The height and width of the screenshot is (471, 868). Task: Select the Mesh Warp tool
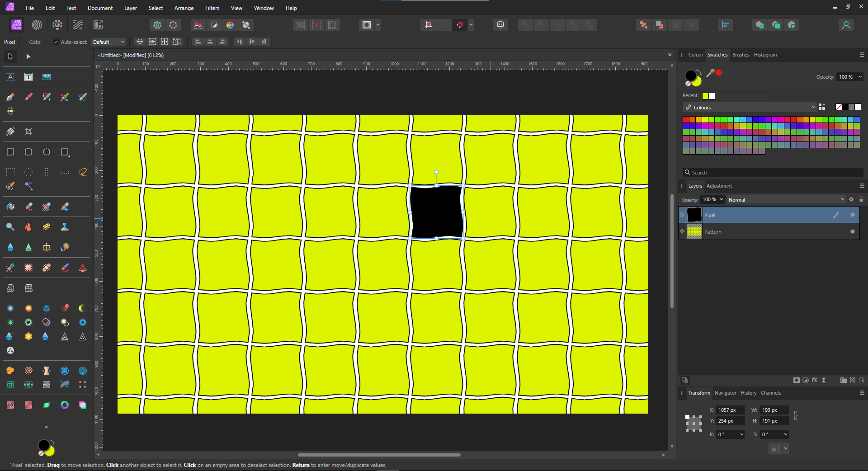pyautogui.click(x=10, y=288)
